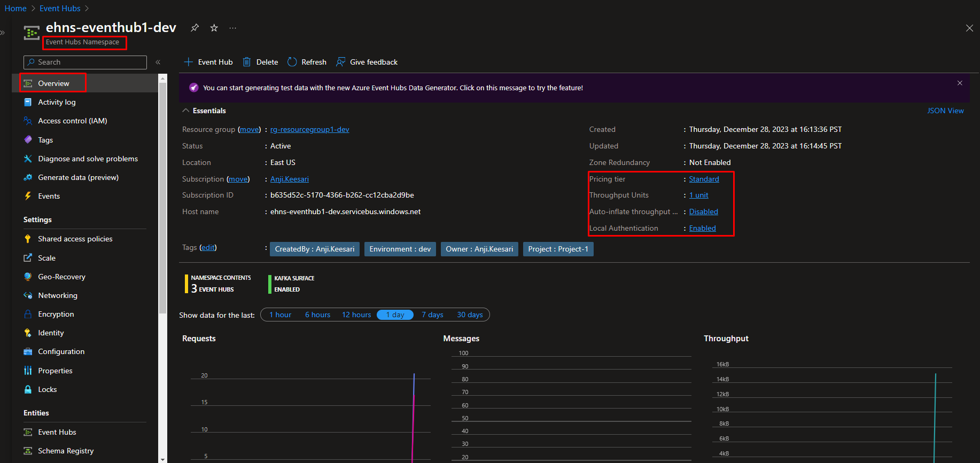The height and width of the screenshot is (463, 980).
Task: Open Identity settings
Action: click(x=85, y=333)
